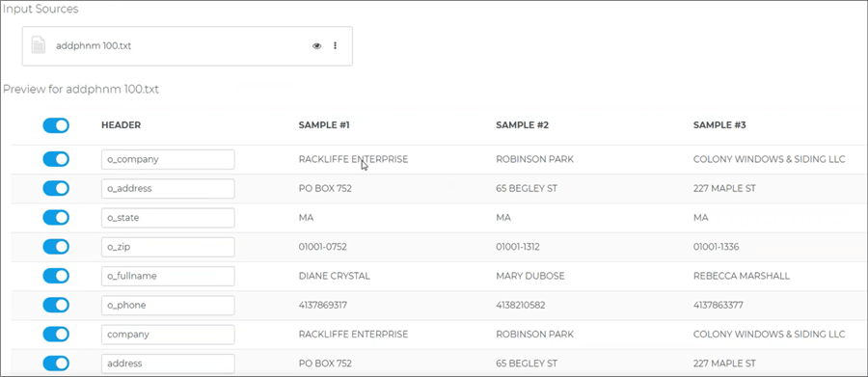Click the 01001-1312 zip value
Image resolution: width=868 pixels, height=377 pixels.
[x=519, y=246]
